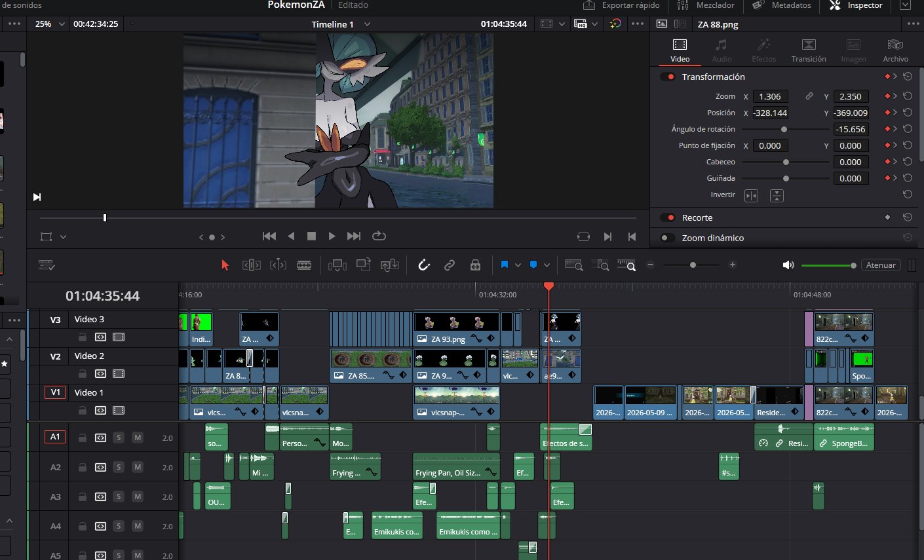924x560 pixels.
Task: Jump to first frame in transport controls
Action: pyautogui.click(x=269, y=236)
